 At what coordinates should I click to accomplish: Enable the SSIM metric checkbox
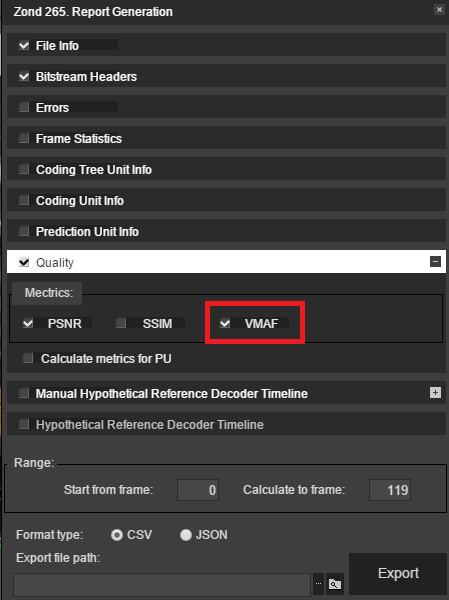pyautogui.click(x=121, y=323)
